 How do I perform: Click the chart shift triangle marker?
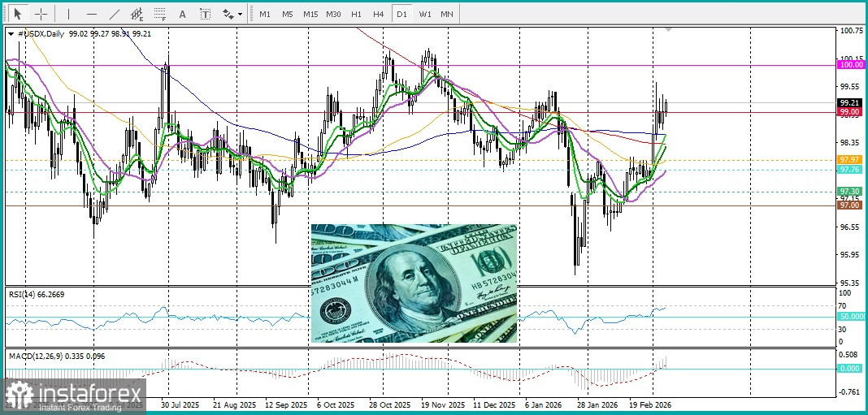tap(668, 28)
